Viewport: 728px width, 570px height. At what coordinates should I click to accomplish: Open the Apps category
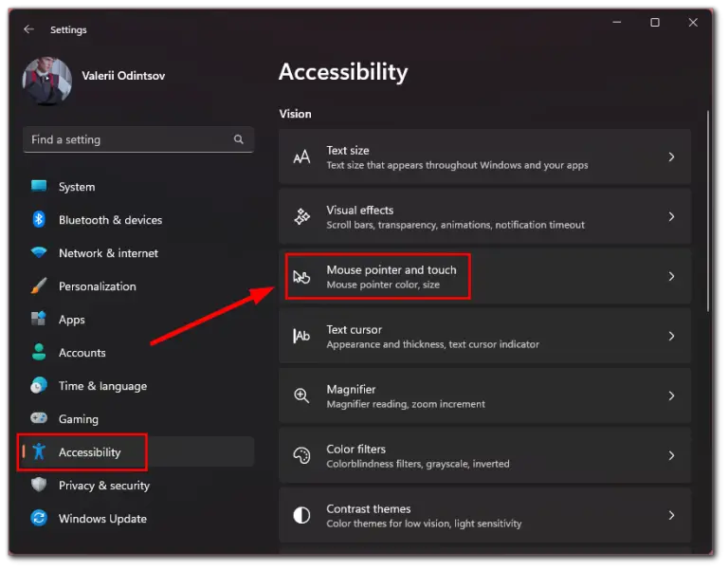coord(137,320)
